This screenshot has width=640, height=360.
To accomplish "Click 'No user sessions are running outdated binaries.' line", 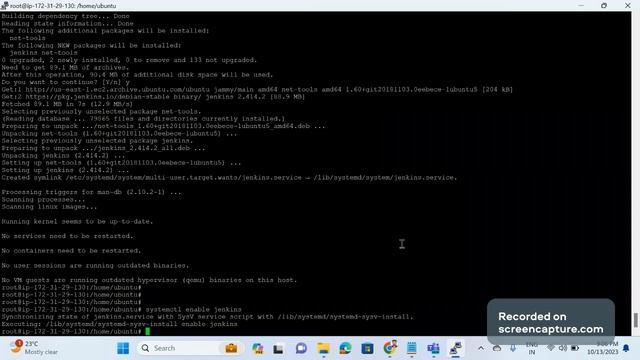I will [x=95, y=265].
